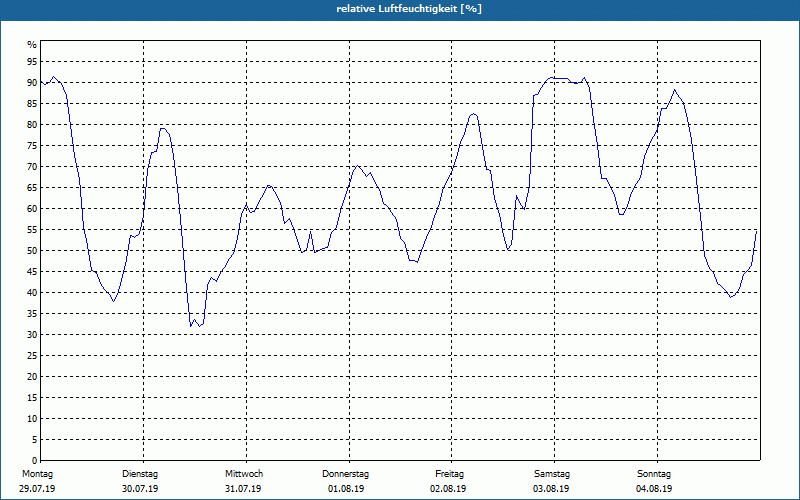Screen dimensions: 800x500
Task: Click the 95 value on the y-axis
Action: 32,62
